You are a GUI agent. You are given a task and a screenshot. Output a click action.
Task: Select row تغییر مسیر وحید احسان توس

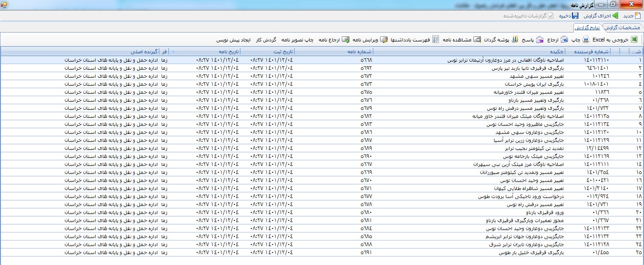322,181
